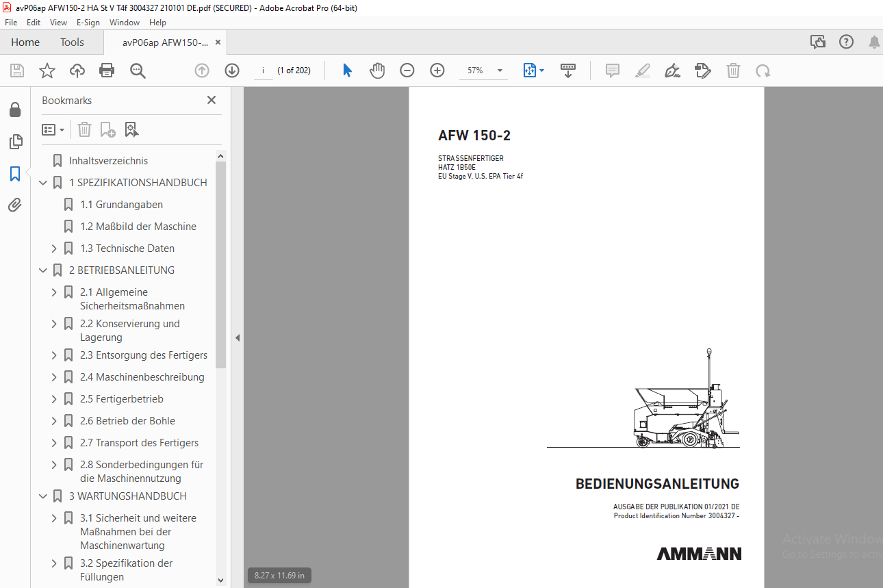The width and height of the screenshot is (883, 588).
Task: Switch to the Home tab
Action: tap(25, 42)
